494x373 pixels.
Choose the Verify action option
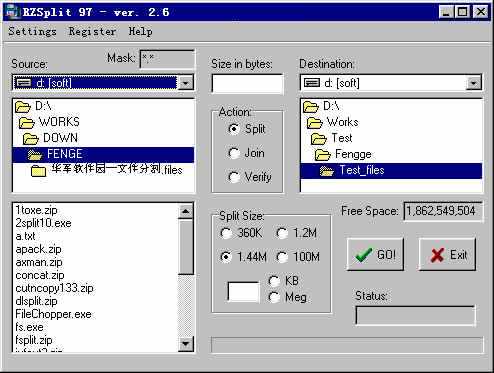[x=234, y=177]
